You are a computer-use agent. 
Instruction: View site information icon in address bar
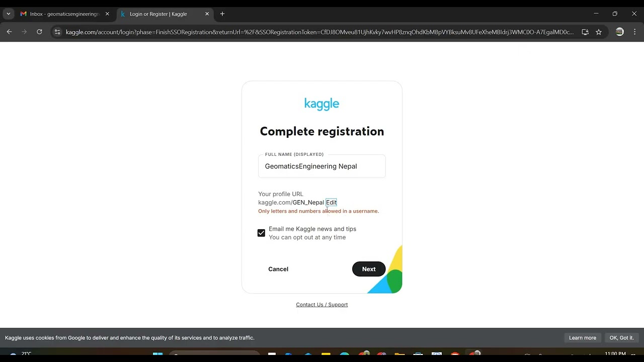coord(57,32)
